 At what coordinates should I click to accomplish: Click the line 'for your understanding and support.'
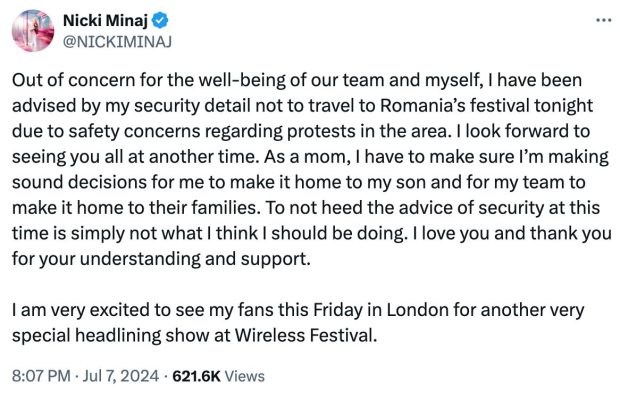pyautogui.click(x=161, y=259)
